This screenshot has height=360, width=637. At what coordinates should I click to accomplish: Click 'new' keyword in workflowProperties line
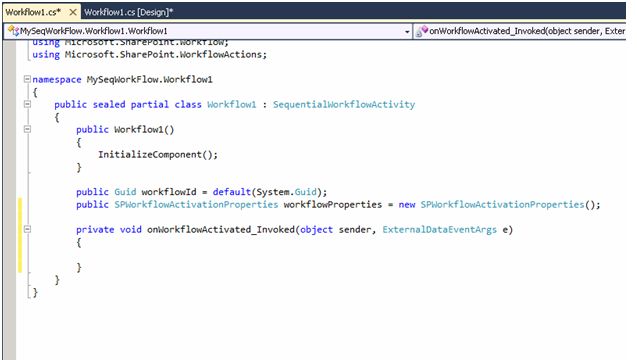pyautogui.click(x=407, y=204)
